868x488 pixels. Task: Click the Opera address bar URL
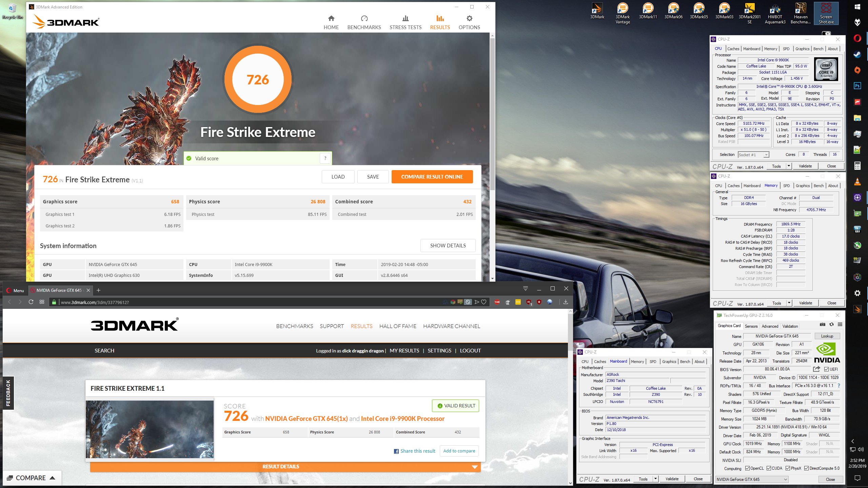[95, 302]
